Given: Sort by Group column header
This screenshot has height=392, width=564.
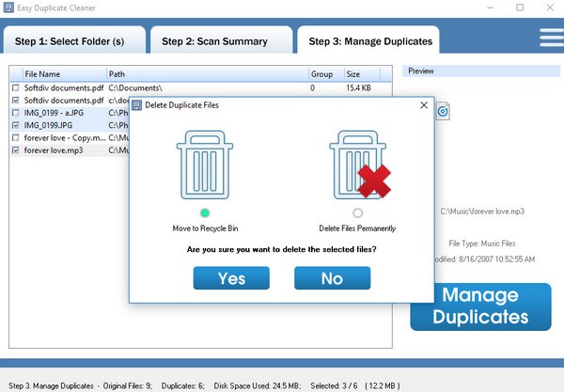Looking at the screenshot, I should pyautogui.click(x=326, y=74).
